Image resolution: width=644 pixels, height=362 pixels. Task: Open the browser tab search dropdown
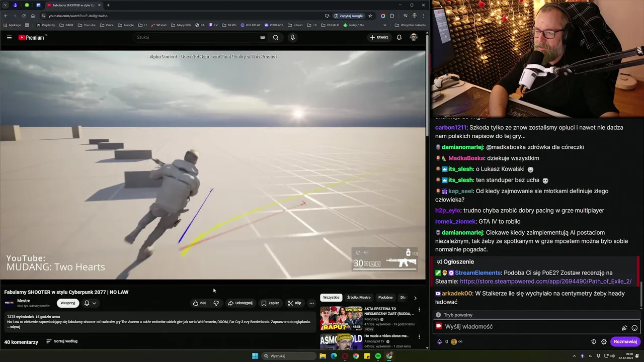[6, 5]
